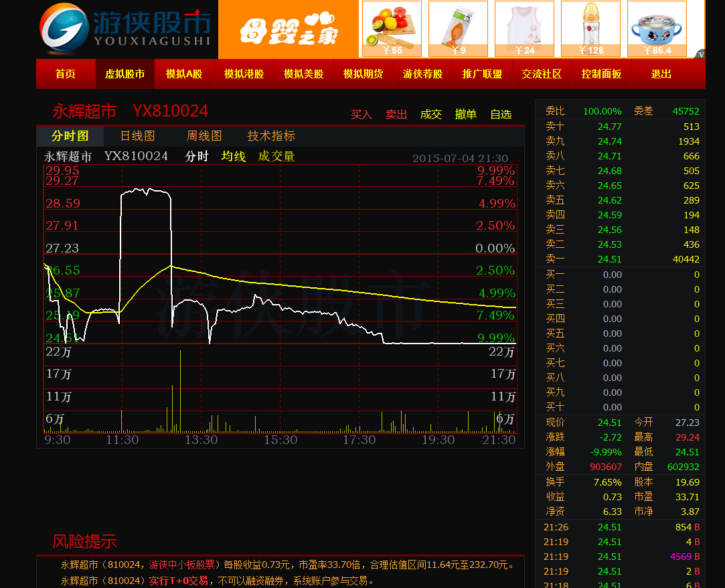Viewport: 725px width, 588px height.
Task: Collapse the ad strip with the V arrow
Action: pyautogui.click(x=701, y=54)
